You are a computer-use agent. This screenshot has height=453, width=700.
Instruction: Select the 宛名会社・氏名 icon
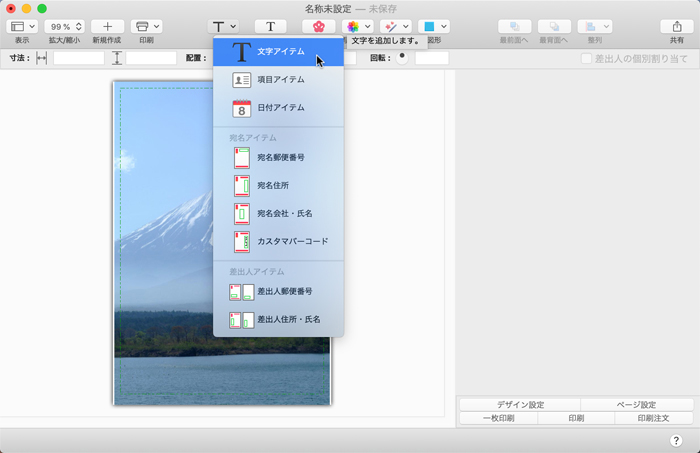click(241, 213)
